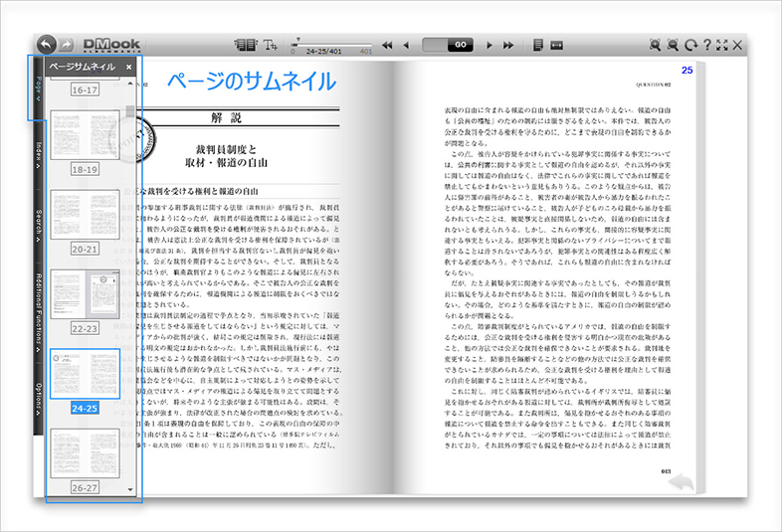Click the 20-21 page label

tap(85, 249)
